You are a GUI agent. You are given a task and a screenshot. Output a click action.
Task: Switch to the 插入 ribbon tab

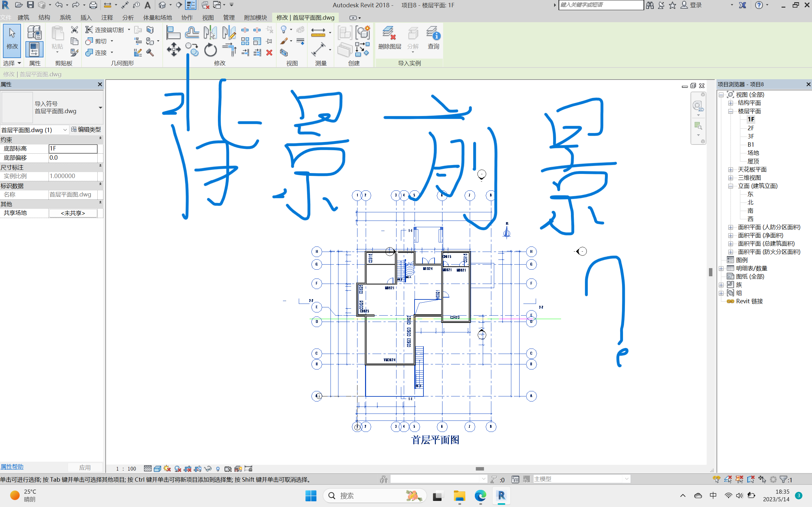[86, 17]
